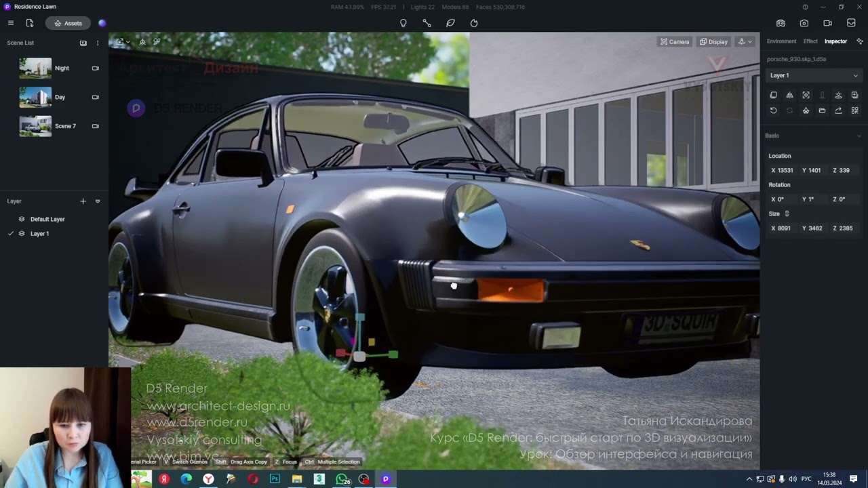This screenshot has width=868, height=488.
Task: Open the image render icon in header
Action: [x=781, y=23]
